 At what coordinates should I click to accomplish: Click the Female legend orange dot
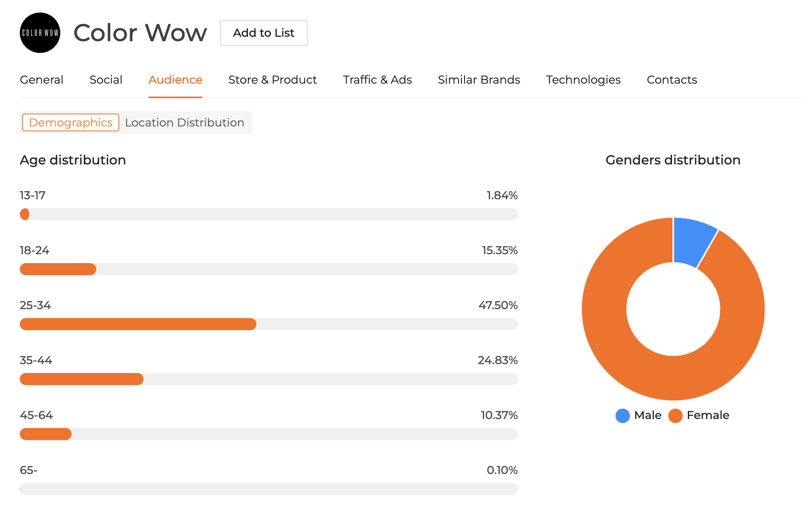pyautogui.click(x=675, y=415)
